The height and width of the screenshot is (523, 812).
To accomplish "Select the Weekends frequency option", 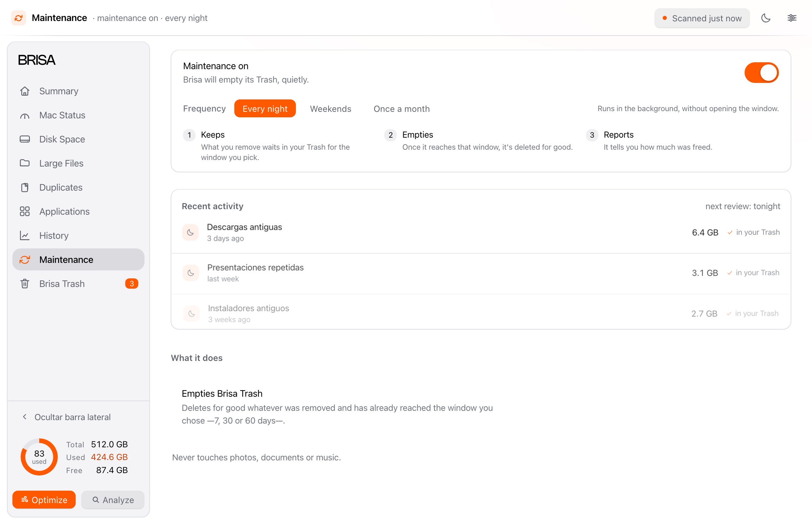I will click(x=331, y=109).
